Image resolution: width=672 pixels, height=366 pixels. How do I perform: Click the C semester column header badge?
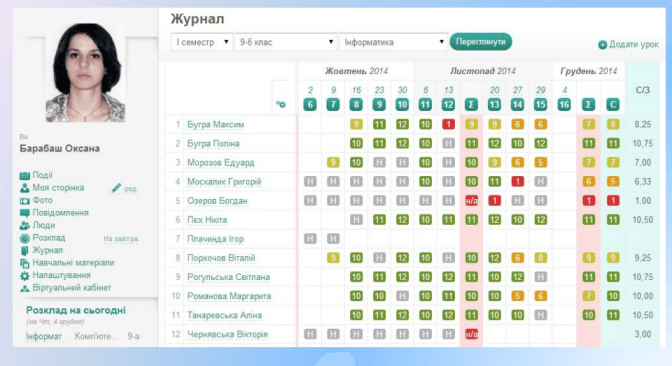pyautogui.click(x=613, y=104)
